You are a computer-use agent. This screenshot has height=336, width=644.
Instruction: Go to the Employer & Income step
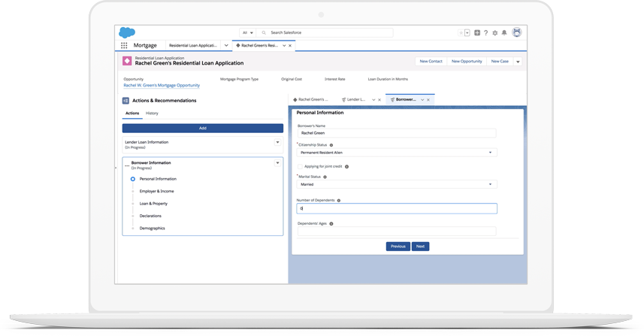[x=156, y=192]
